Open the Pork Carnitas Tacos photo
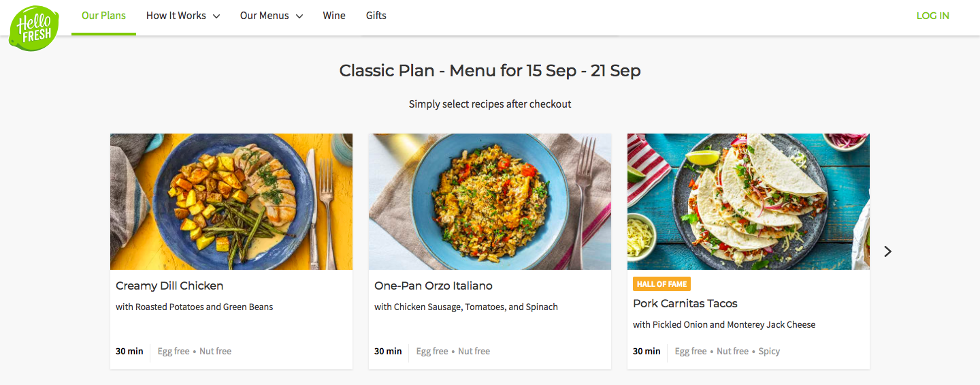This screenshot has width=980, height=385. point(749,202)
